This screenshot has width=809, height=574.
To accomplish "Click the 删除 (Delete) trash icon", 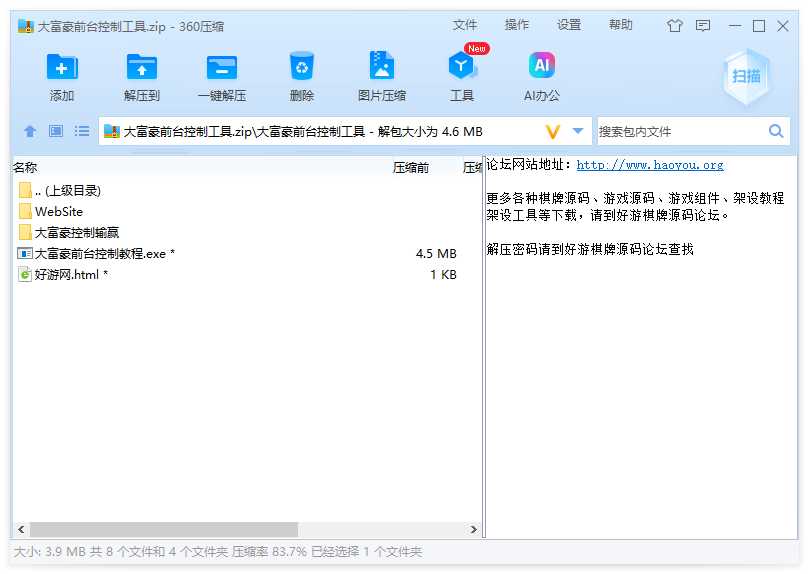I will coord(302,66).
